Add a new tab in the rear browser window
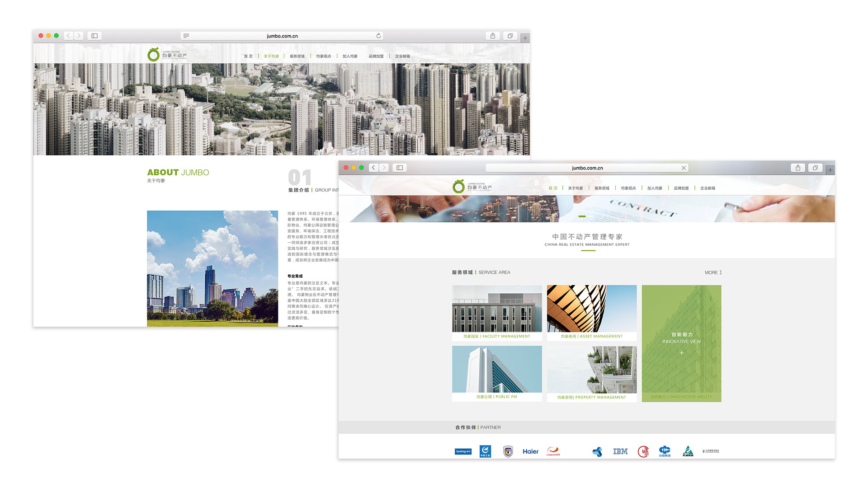This screenshot has width=868, height=488. click(x=525, y=38)
